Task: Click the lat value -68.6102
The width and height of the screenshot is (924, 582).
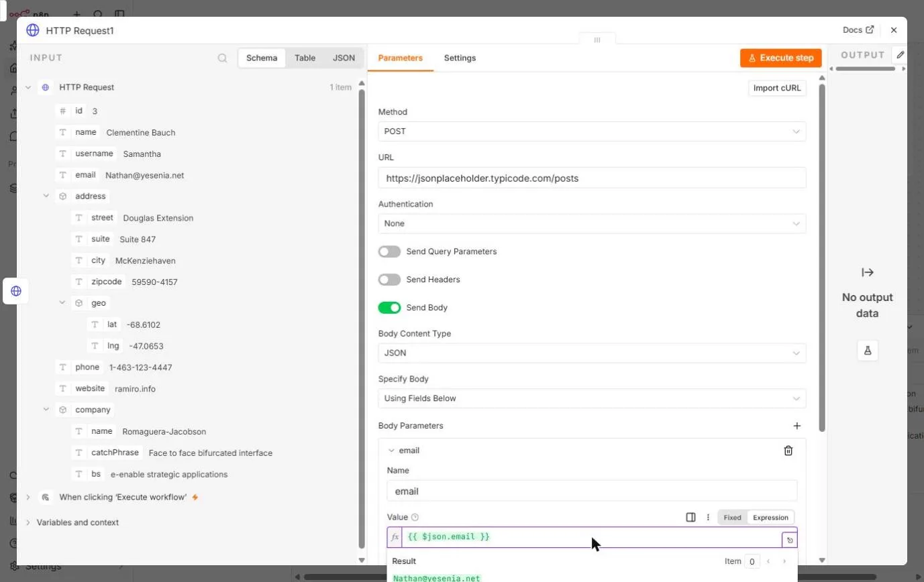Action: tap(144, 325)
